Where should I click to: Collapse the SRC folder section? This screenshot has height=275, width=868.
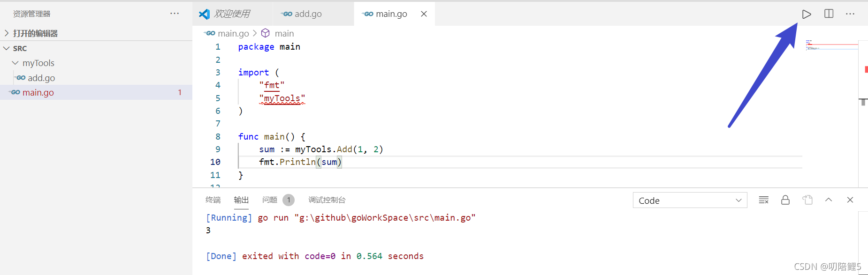20,48
